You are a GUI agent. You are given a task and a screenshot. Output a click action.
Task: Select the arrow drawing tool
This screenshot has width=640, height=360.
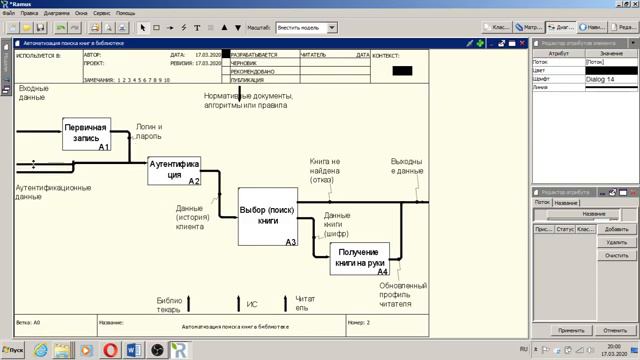click(170, 28)
